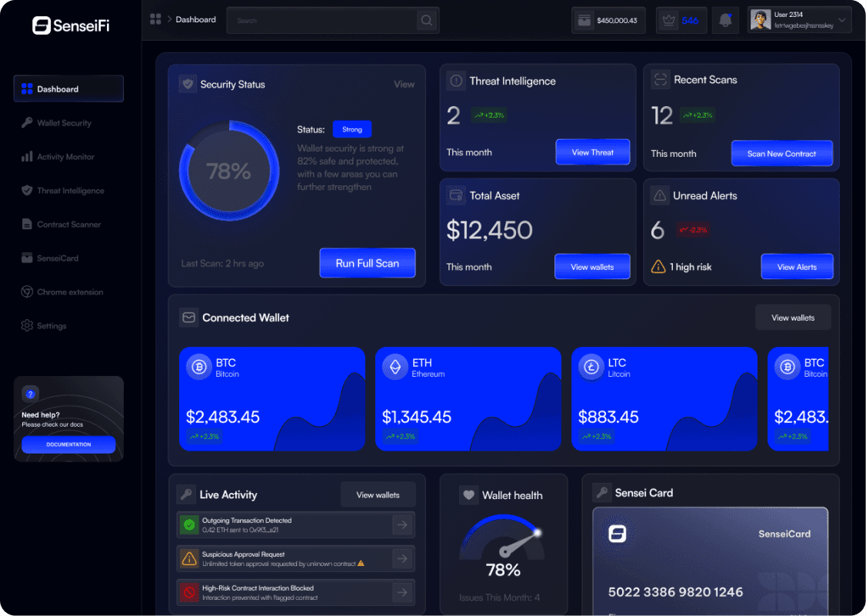The image size is (866, 616).
Task: Click the View Threat button
Action: [x=593, y=152]
